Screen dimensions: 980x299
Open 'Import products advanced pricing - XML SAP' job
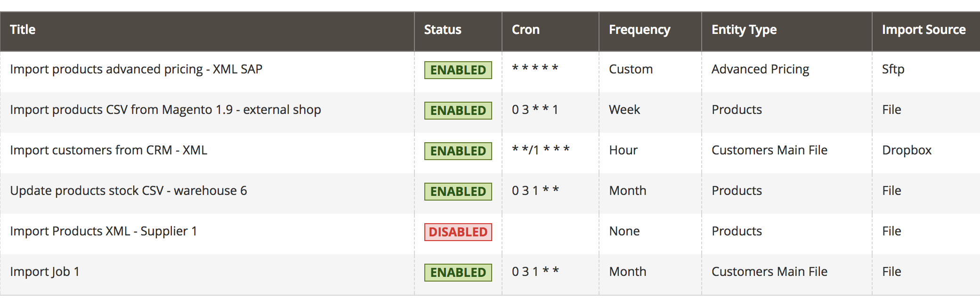click(x=136, y=69)
